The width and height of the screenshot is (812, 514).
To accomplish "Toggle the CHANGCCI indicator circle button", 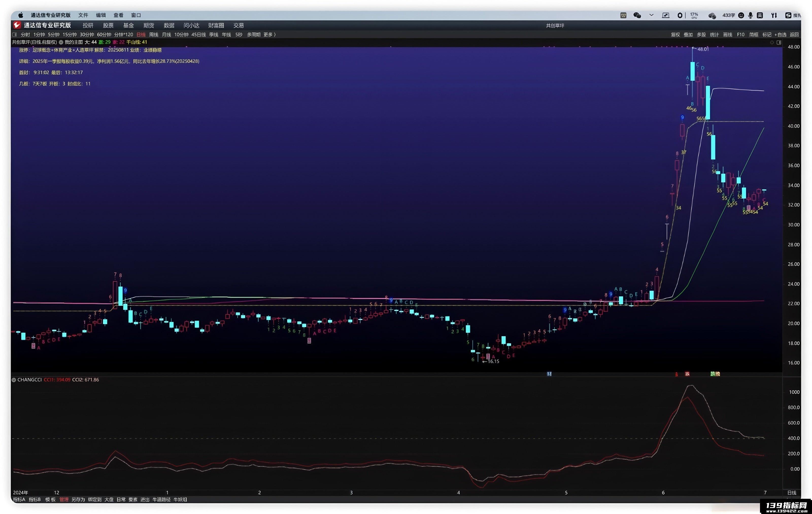I will click(x=14, y=380).
